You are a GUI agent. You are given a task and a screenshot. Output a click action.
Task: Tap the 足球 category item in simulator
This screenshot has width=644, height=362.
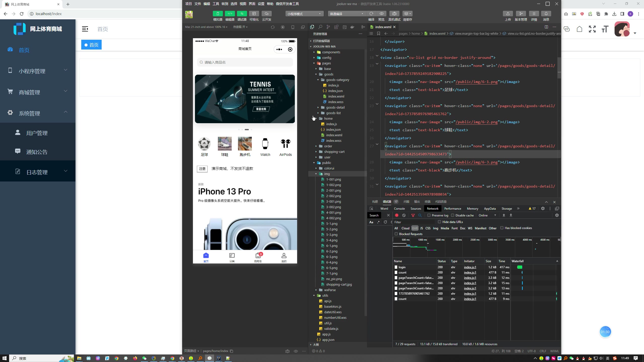(x=204, y=147)
